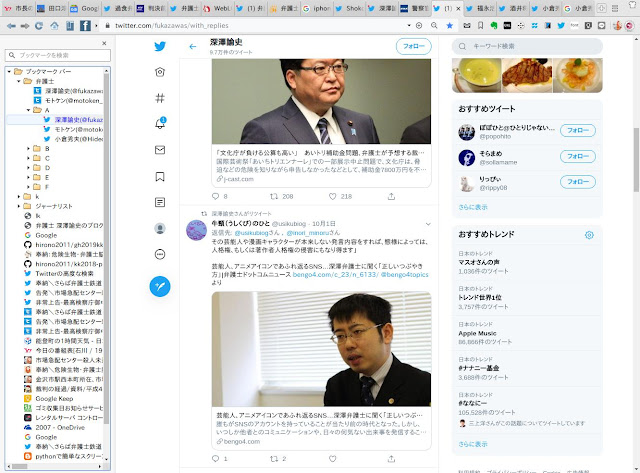640x473 pixels.
Task: Click the ブックマークを検索 sidebar search box
Action: coord(58,55)
